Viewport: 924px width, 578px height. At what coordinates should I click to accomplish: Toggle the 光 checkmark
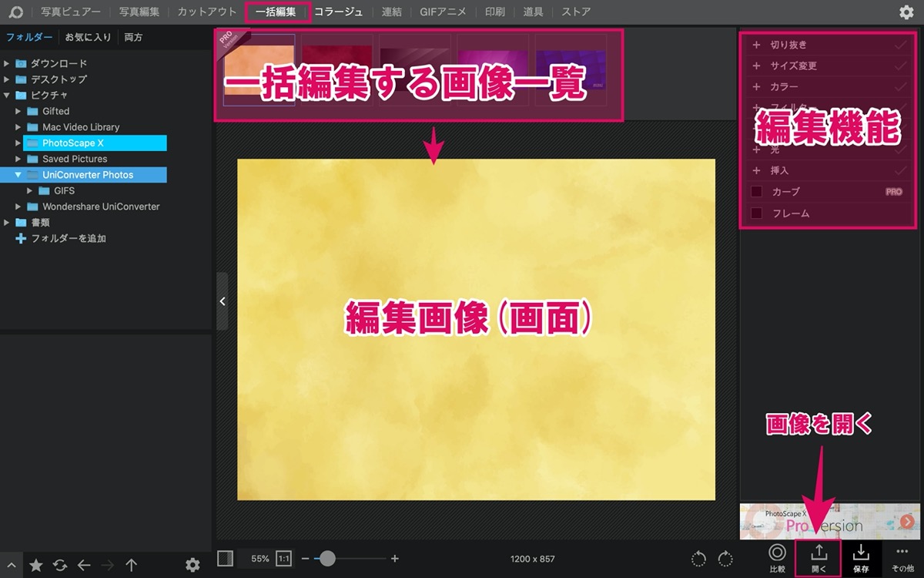click(899, 150)
